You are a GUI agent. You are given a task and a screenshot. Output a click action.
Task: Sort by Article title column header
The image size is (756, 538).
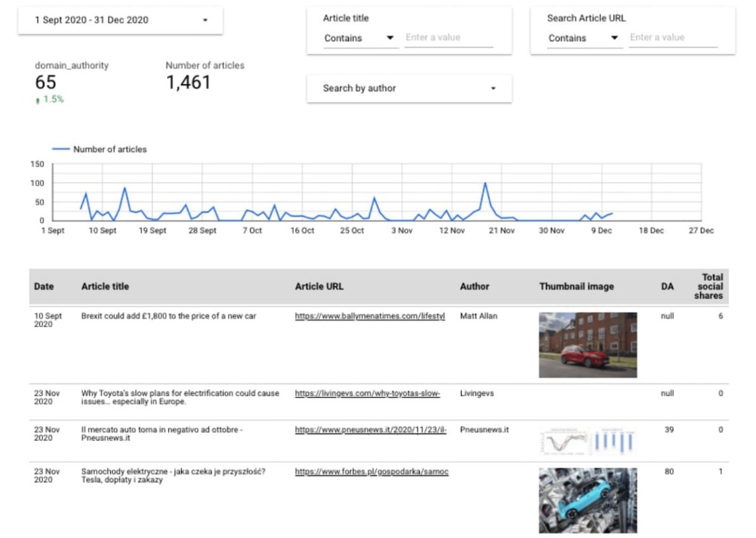(105, 287)
